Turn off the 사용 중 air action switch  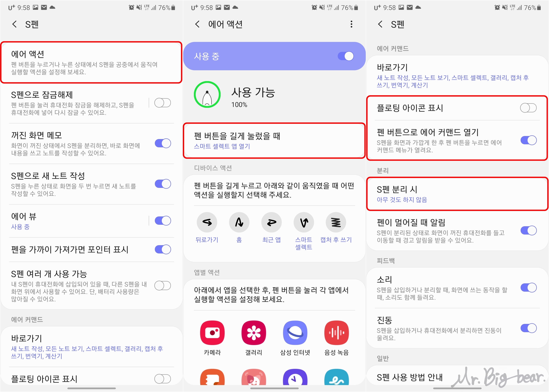pos(345,56)
